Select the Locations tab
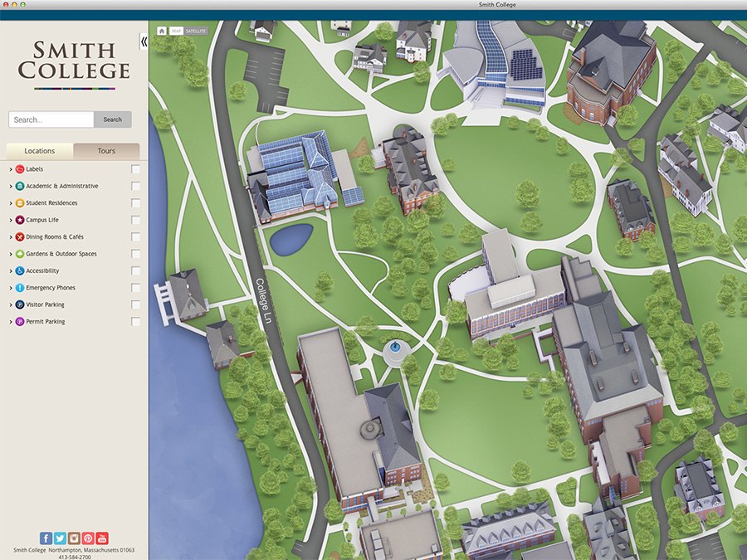 40,151
